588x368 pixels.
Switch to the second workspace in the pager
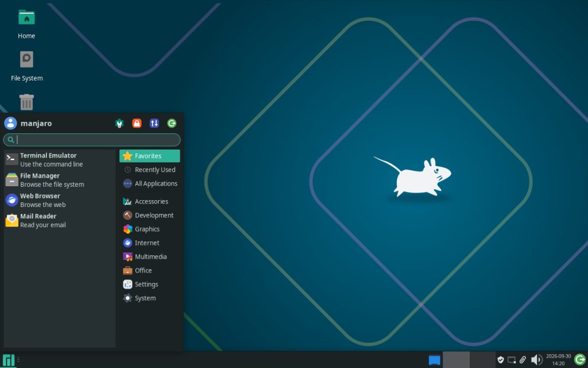tap(482, 360)
